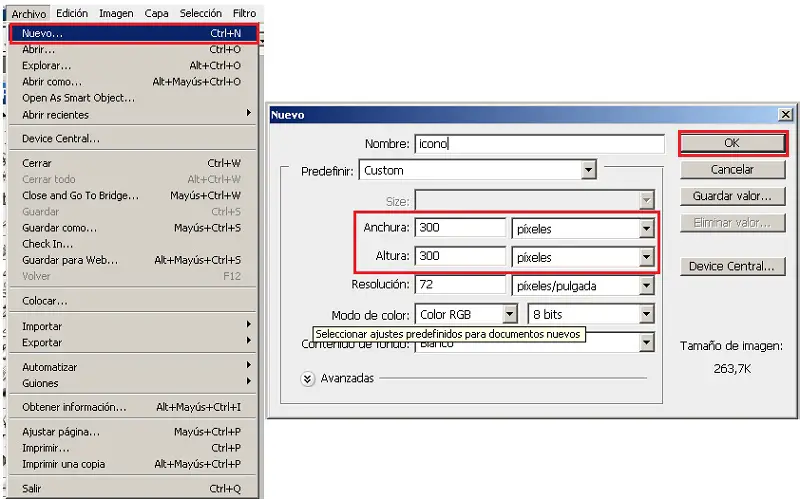Open the Imagen menu
The width and height of the screenshot is (800, 499).
116,13
